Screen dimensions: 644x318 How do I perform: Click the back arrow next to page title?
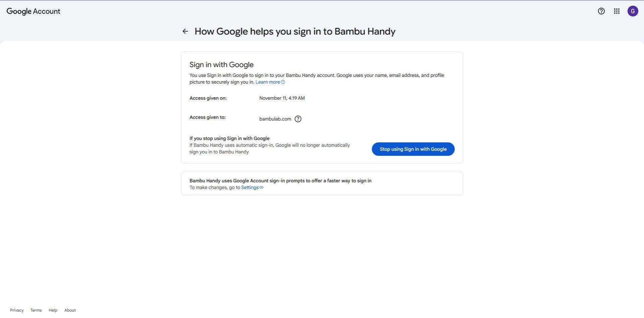[x=185, y=31]
